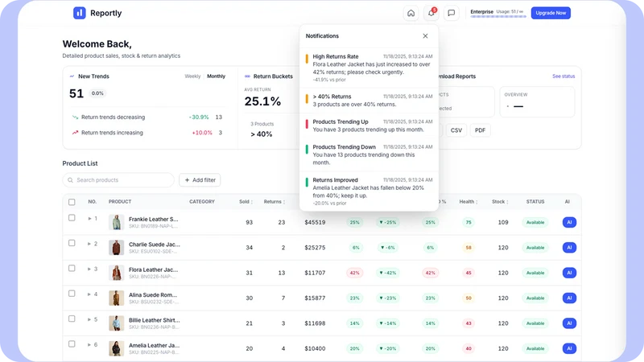Expand product row 6 arrow
This screenshot has width=644, height=362.
(89, 345)
